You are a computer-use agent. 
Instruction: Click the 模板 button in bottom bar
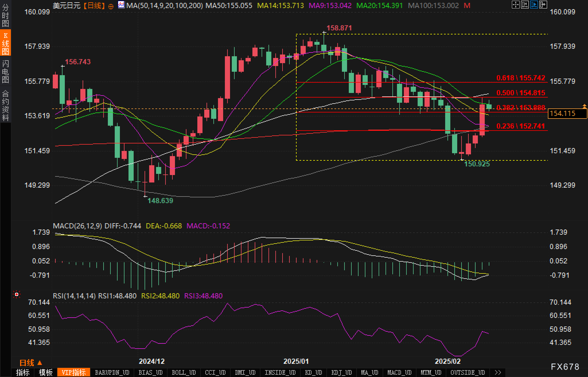click(46, 372)
